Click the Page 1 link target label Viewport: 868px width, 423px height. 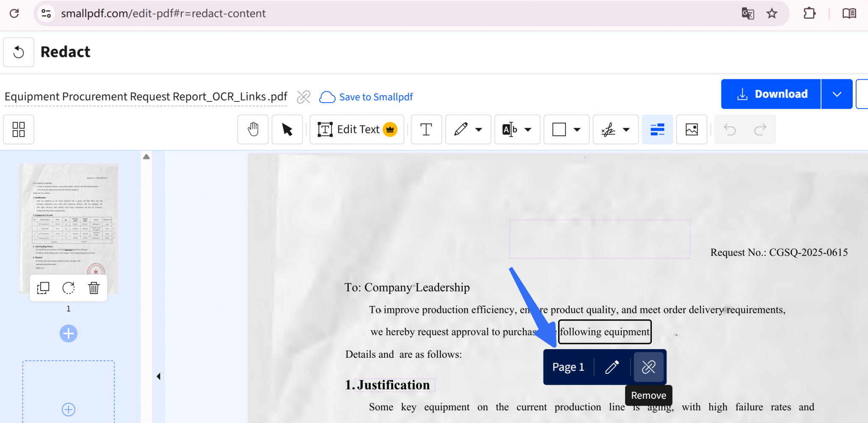point(568,367)
